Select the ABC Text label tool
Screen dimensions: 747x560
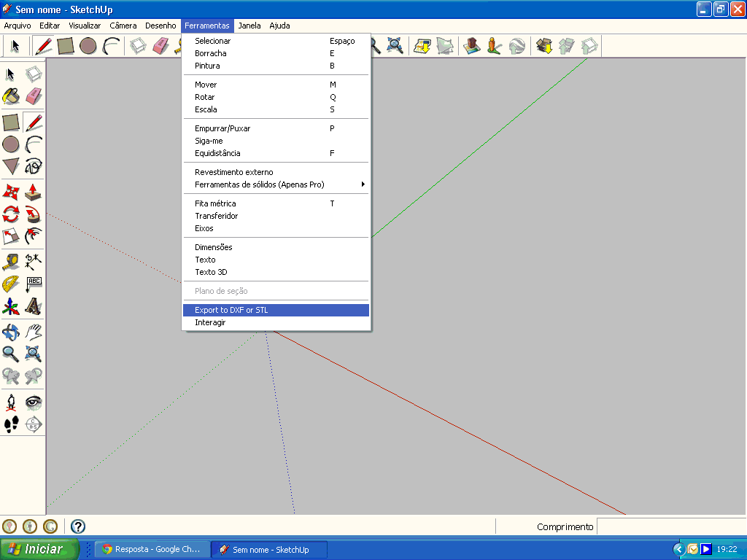pyautogui.click(x=34, y=284)
